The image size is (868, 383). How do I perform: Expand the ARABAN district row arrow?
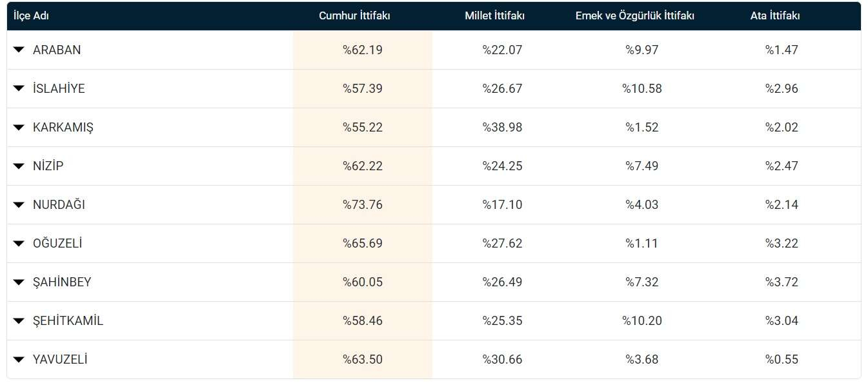point(19,50)
